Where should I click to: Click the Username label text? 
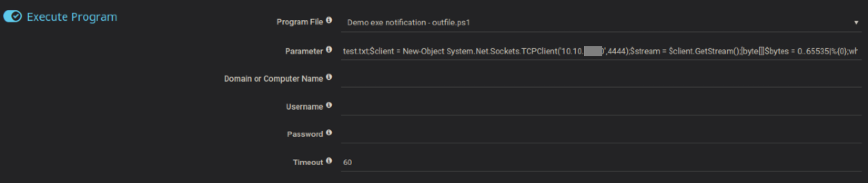[x=304, y=107]
